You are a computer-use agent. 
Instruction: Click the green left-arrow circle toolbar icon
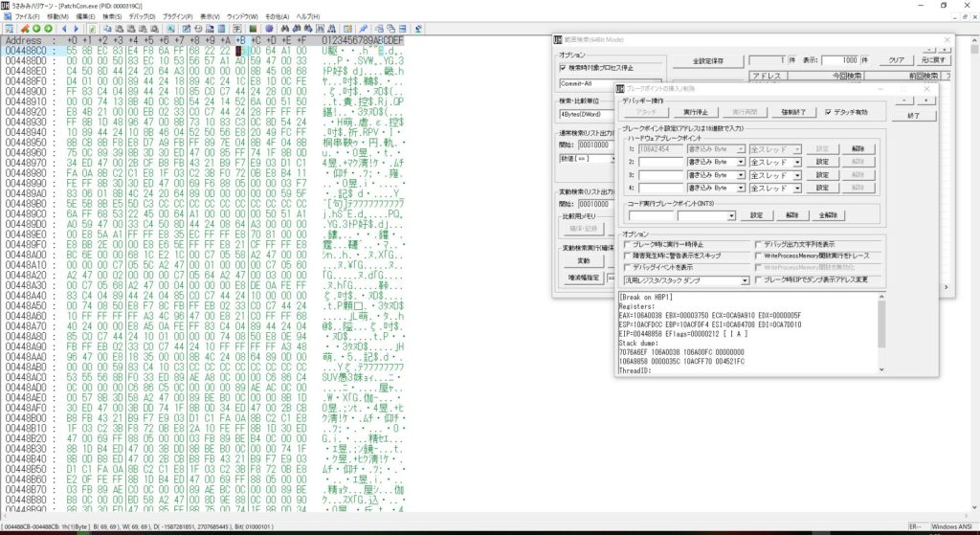[x=36, y=29]
